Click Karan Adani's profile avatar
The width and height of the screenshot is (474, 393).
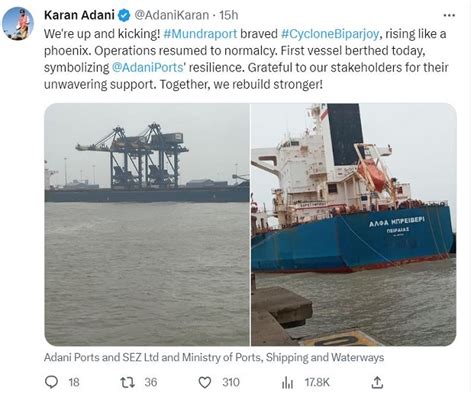point(18,24)
